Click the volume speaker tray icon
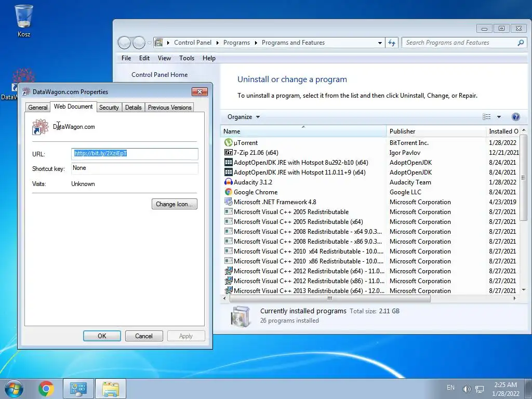This screenshot has height=399, width=532. click(467, 389)
